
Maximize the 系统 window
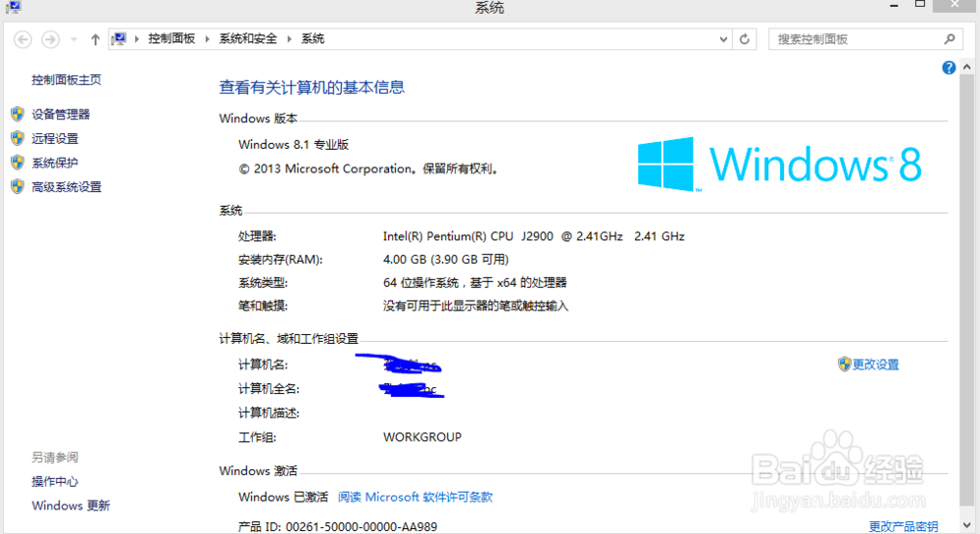[x=920, y=5]
